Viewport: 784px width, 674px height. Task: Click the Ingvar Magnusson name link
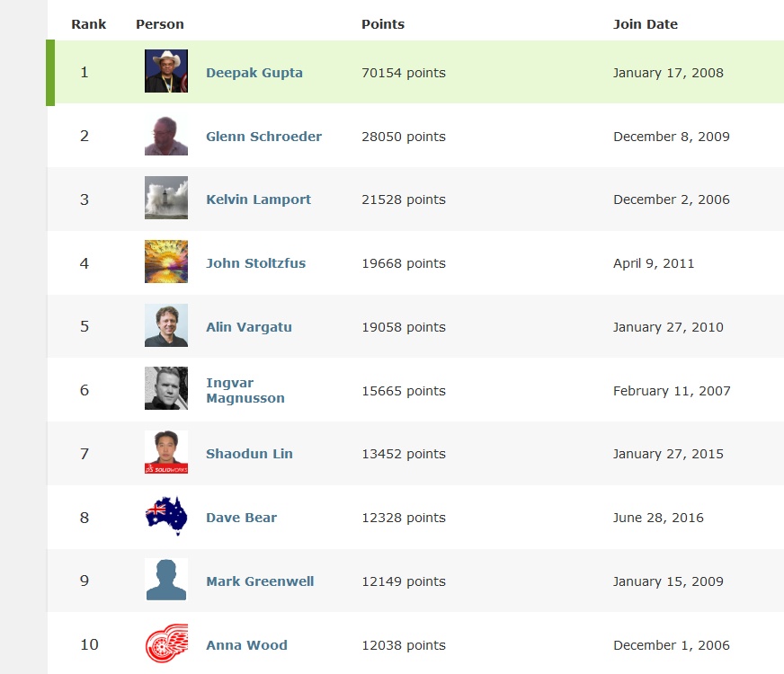[245, 390]
